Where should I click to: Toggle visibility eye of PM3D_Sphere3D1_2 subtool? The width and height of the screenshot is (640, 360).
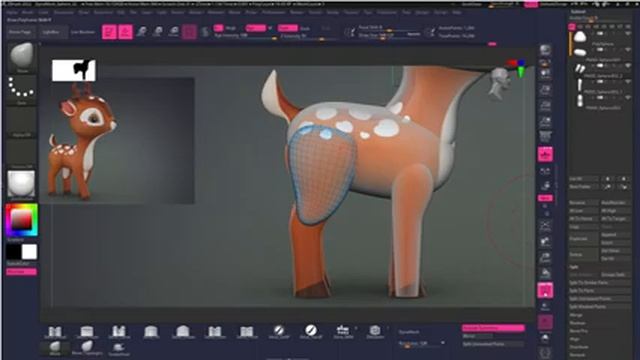(x=628, y=66)
